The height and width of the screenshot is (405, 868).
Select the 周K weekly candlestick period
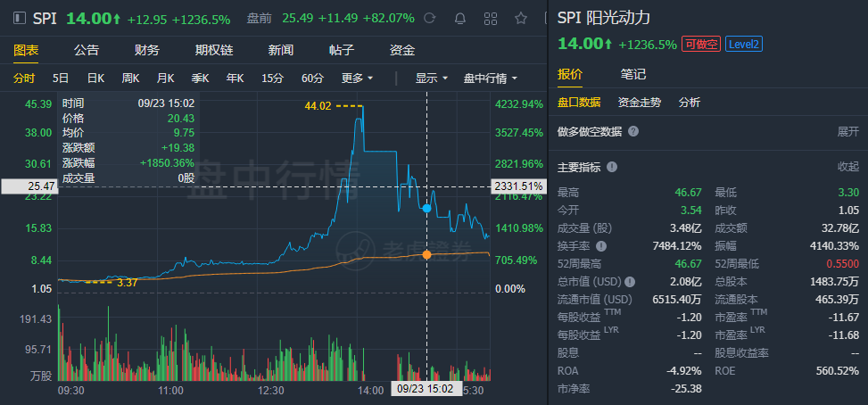(130, 79)
